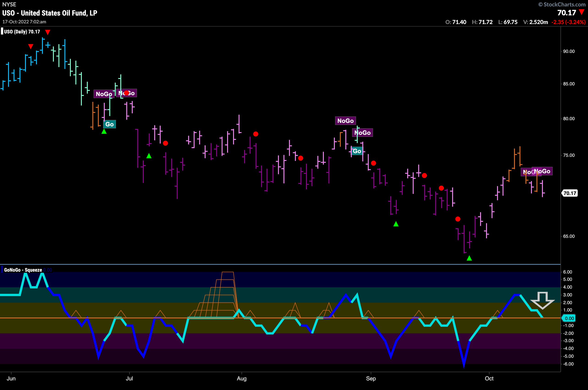This screenshot has width=588, height=390.
Task: Click the 17-Oct-2022 7:02:am timestamp
Action: pyautogui.click(x=24, y=22)
